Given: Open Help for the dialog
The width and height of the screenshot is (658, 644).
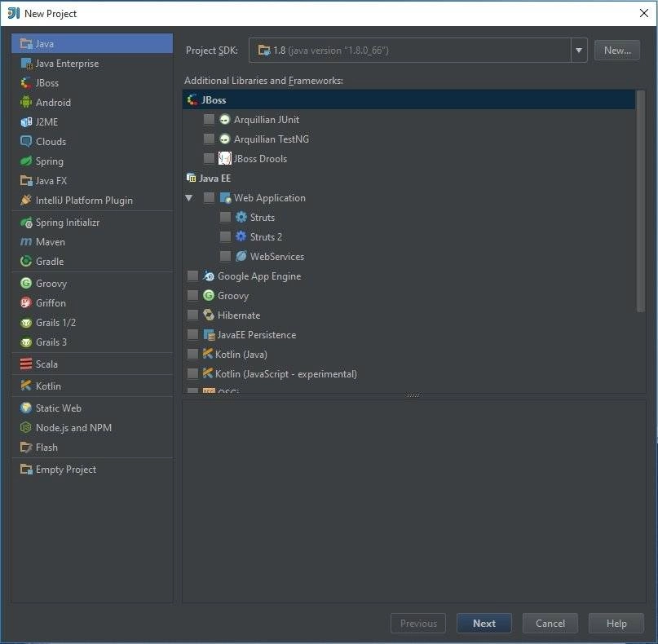Looking at the screenshot, I should point(616,624).
